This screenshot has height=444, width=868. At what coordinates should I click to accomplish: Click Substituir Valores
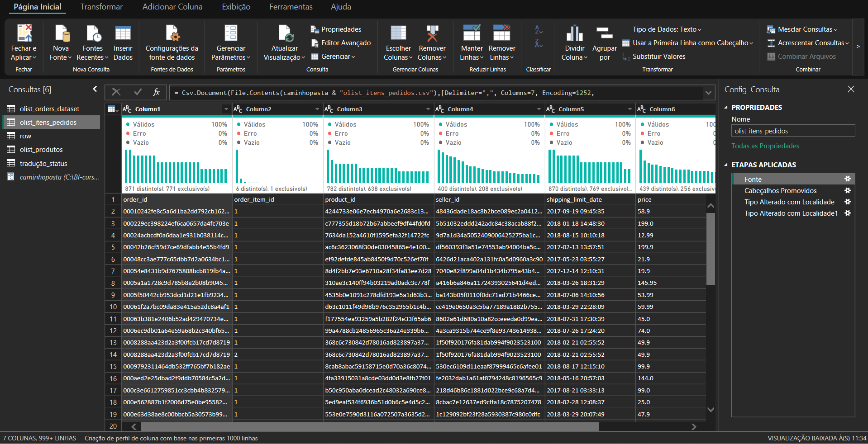pos(654,57)
